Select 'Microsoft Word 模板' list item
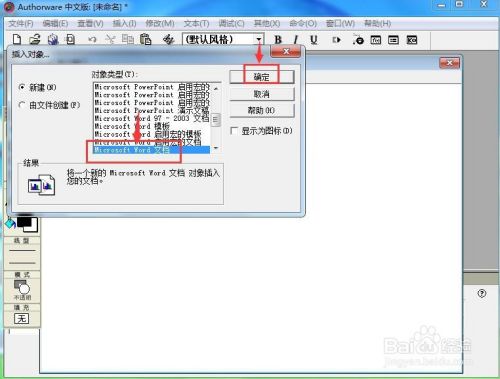500x379 pixels. (152, 126)
